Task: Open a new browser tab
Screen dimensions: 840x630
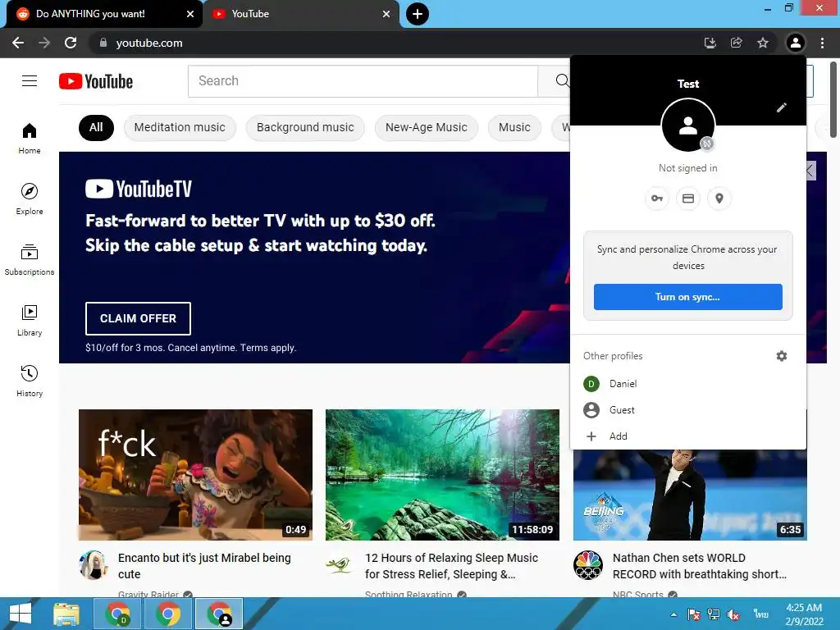Action: [418, 14]
